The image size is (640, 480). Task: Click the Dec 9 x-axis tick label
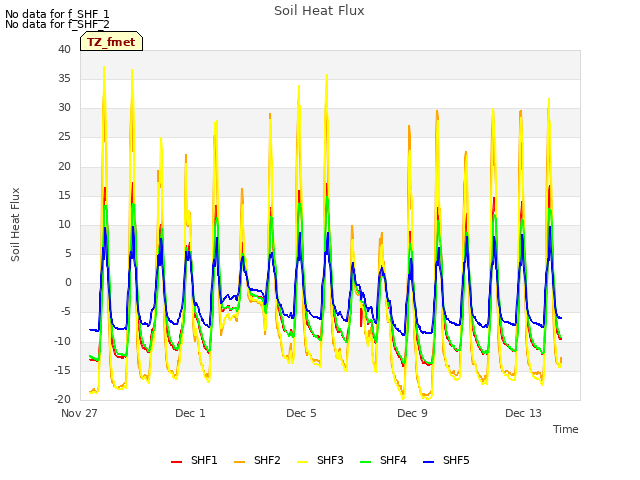[x=412, y=413]
